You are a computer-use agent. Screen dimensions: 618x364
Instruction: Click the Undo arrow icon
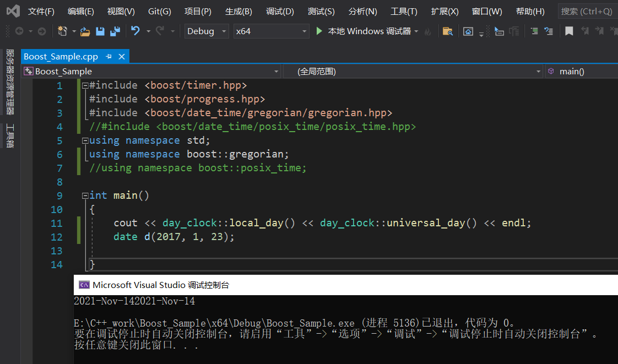135,30
